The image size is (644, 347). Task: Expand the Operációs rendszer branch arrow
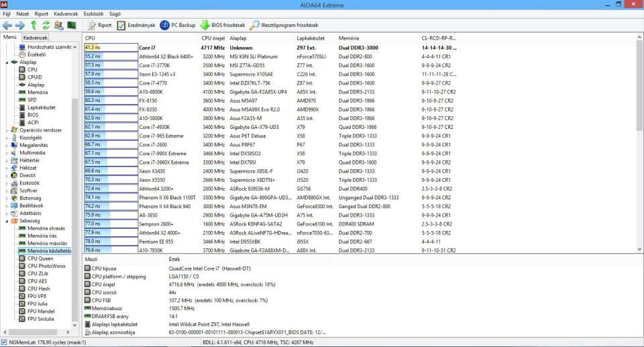(x=7, y=130)
